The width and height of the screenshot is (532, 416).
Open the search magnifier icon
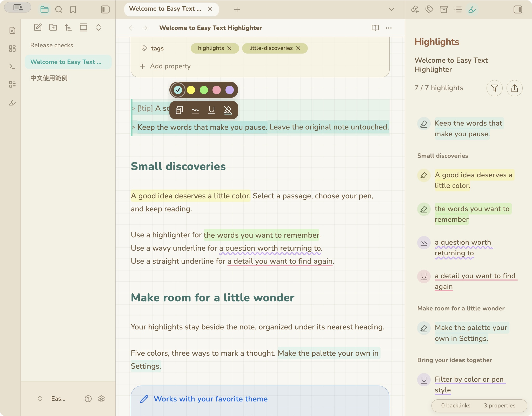click(59, 10)
